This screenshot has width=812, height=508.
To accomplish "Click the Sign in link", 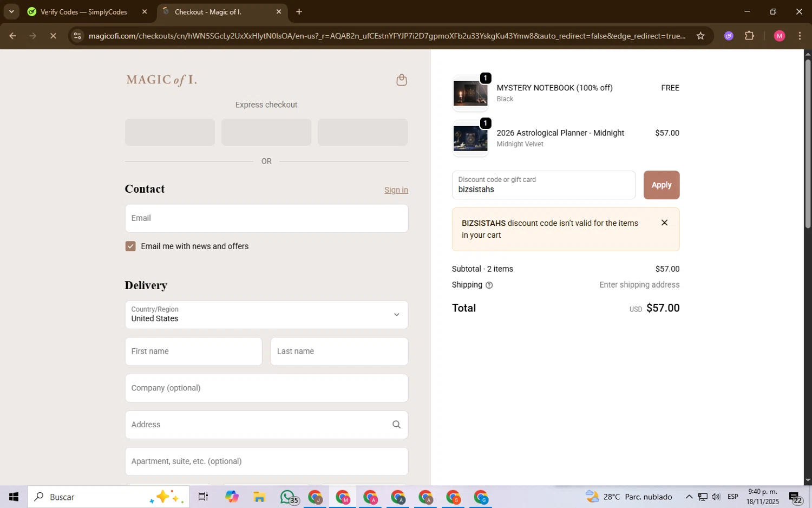I will pyautogui.click(x=396, y=190).
